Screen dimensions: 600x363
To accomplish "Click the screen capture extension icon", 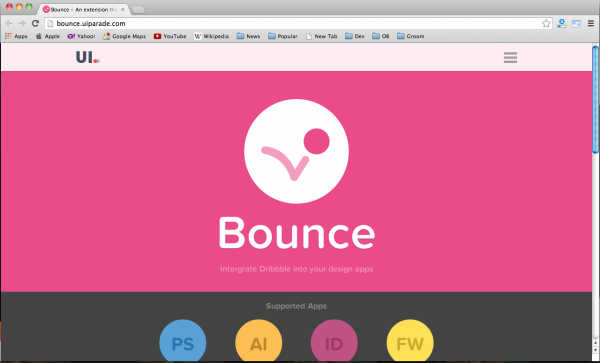I will click(576, 24).
